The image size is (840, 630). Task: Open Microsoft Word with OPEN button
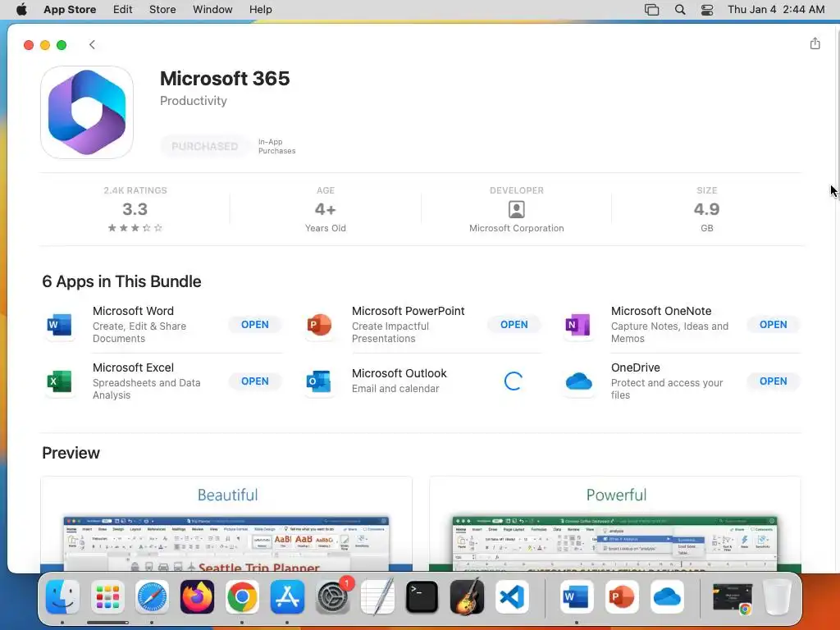[255, 325]
